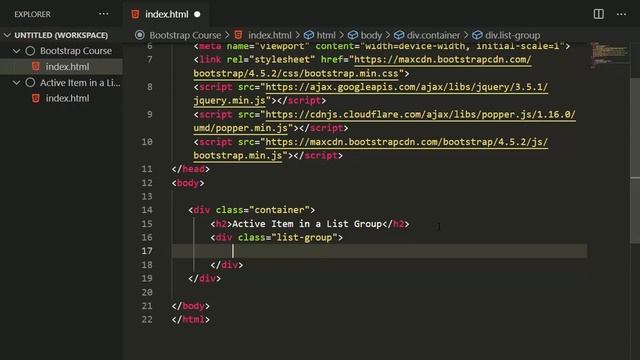Open index.html under Bootstrap Course folder
This screenshot has height=360, width=640.
pyautogui.click(x=67, y=67)
